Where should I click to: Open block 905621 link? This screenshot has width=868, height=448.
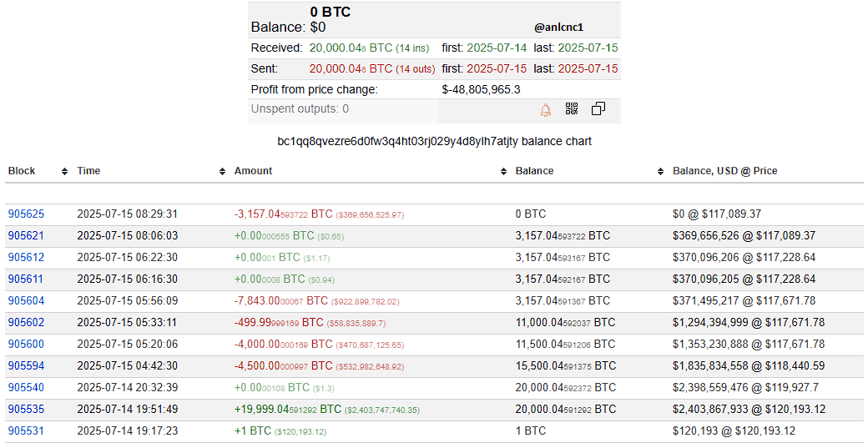26,236
